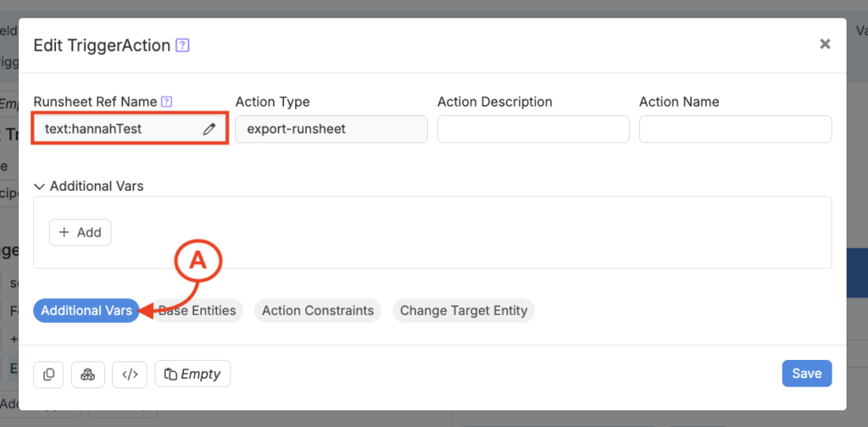This screenshot has width=868, height=427.
Task: Focus the Action Description input
Action: tap(533, 130)
